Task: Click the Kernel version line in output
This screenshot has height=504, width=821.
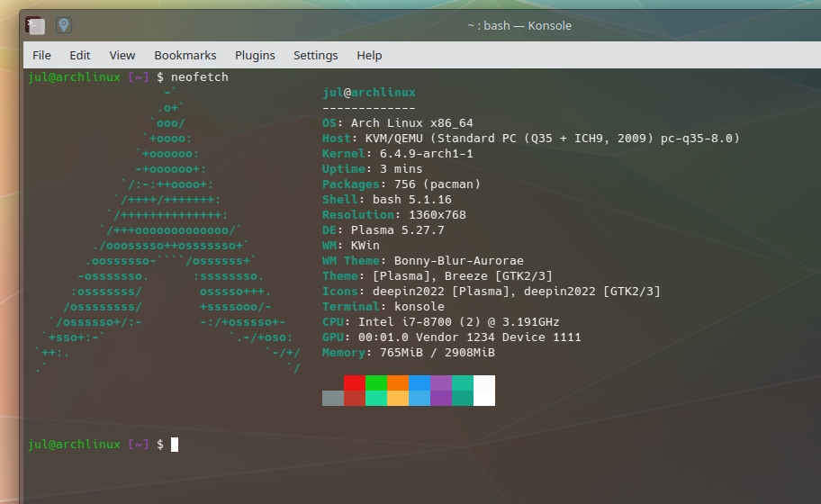Action: [398, 154]
